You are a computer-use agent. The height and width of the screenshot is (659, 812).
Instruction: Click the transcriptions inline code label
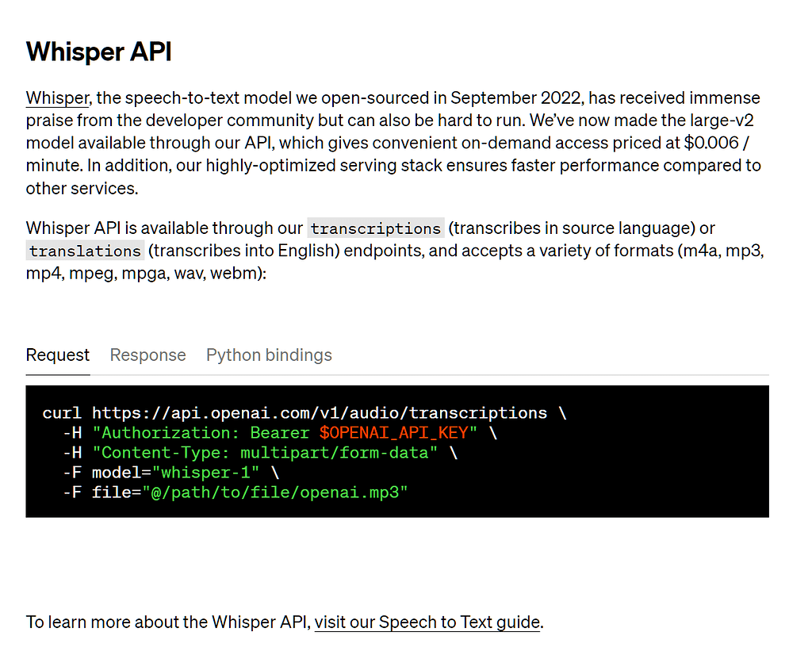point(375,228)
